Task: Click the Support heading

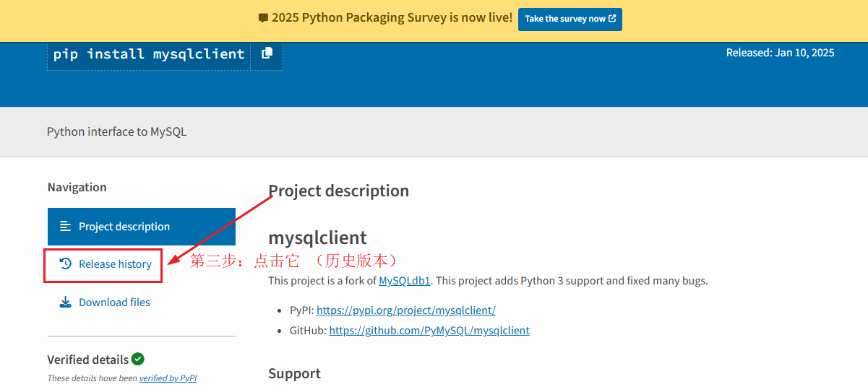Action: pos(294,374)
